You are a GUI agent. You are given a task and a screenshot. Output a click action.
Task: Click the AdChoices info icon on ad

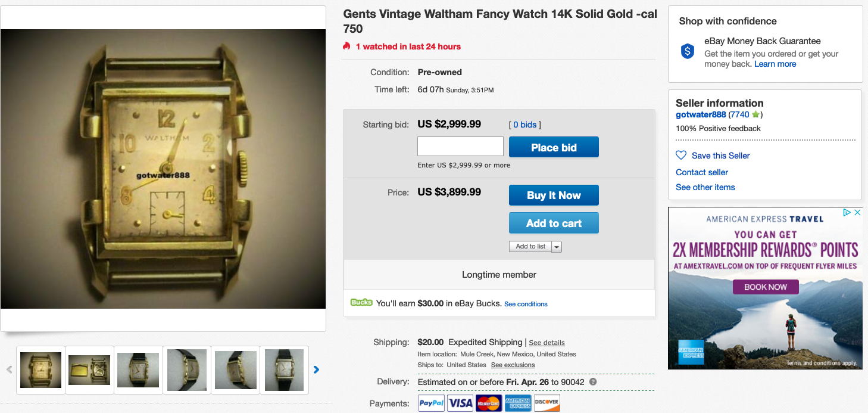click(x=847, y=212)
